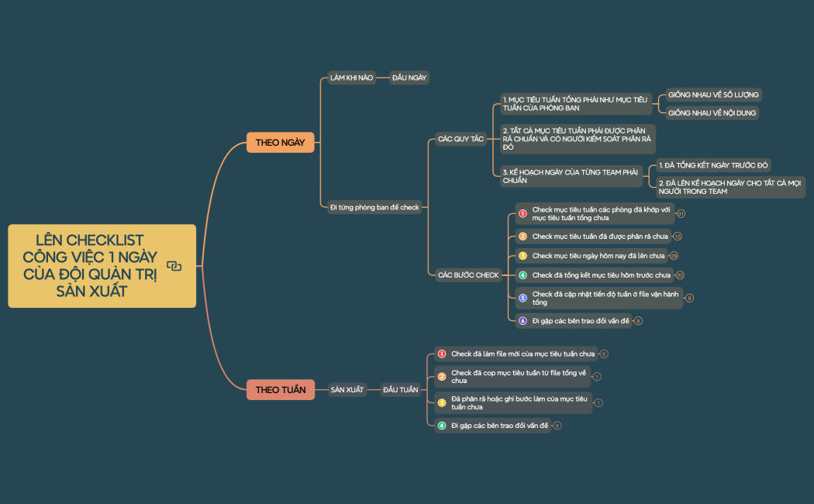Select yellow priority 3 marker on 'Check mục tiêu ngày hôm nay'
Image resolution: width=814 pixels, height=504 pixels.
tap(523, 256)
